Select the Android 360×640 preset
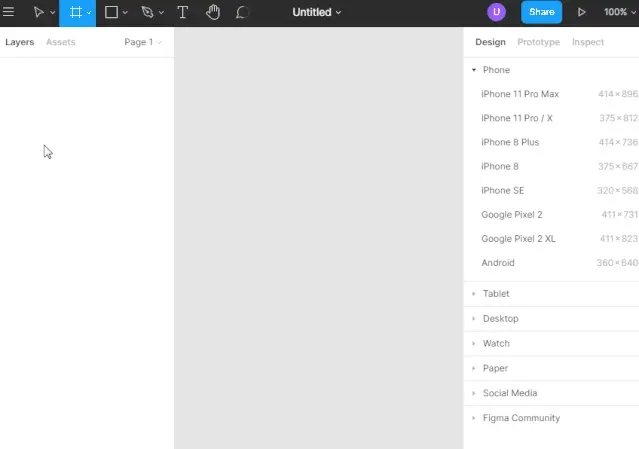 [551, 263]
